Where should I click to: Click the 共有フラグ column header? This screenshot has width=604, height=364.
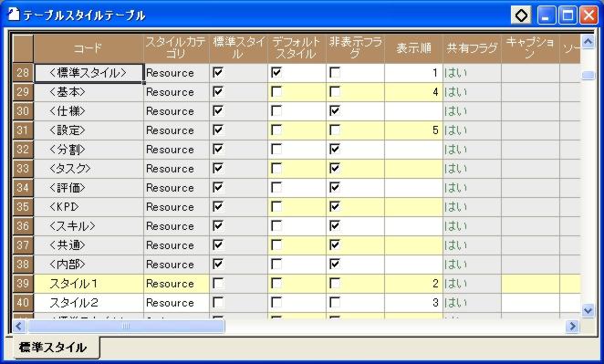click(x=473, y=48)
